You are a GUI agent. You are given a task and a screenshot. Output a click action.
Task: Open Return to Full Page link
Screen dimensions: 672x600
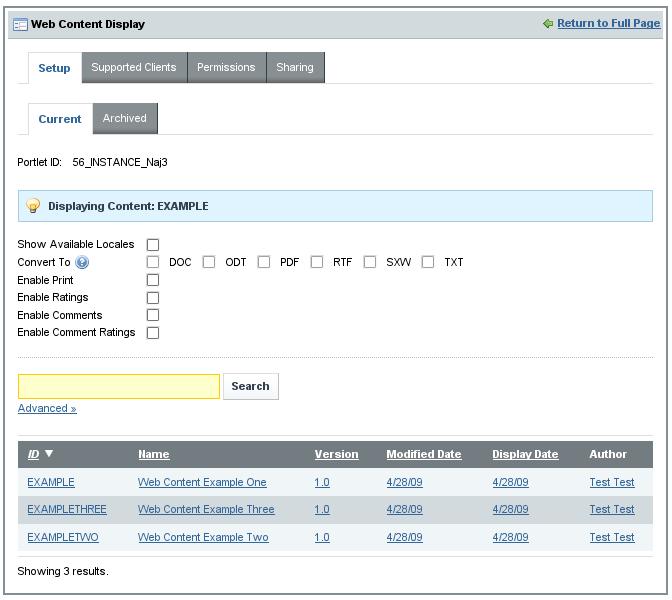point(608,24)
